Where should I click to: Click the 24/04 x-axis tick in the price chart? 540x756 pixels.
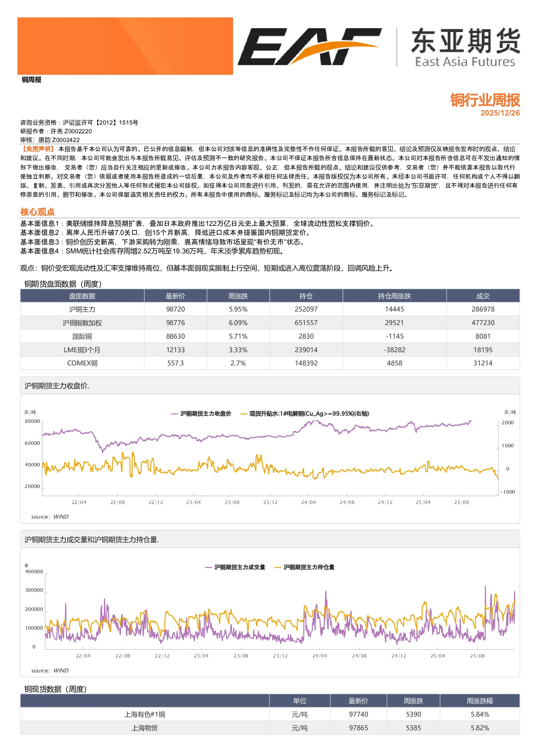click(x=308, y=502)
